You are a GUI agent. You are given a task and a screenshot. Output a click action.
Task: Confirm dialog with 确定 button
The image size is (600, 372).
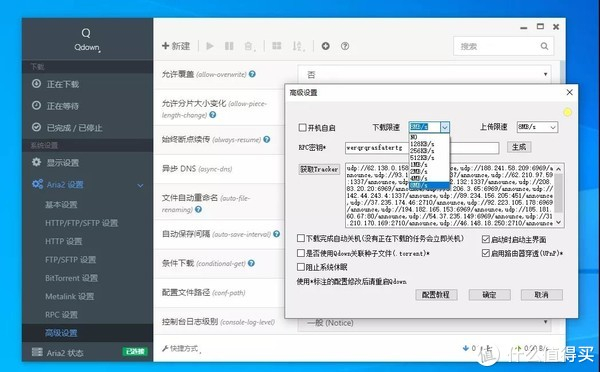coord(489,295)
